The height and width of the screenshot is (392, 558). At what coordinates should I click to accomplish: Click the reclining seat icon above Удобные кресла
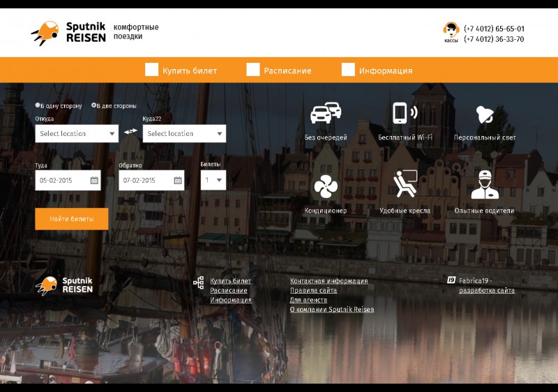[405, 183]
